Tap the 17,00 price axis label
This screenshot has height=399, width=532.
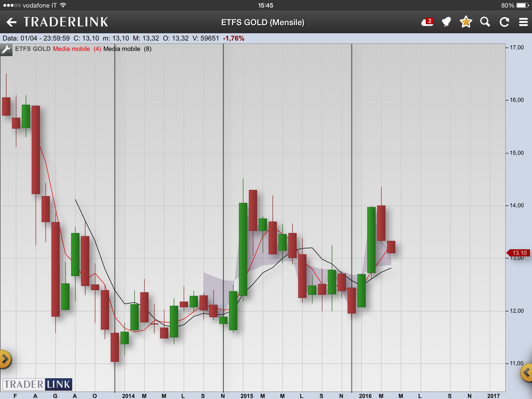click(x=517, y=48)
